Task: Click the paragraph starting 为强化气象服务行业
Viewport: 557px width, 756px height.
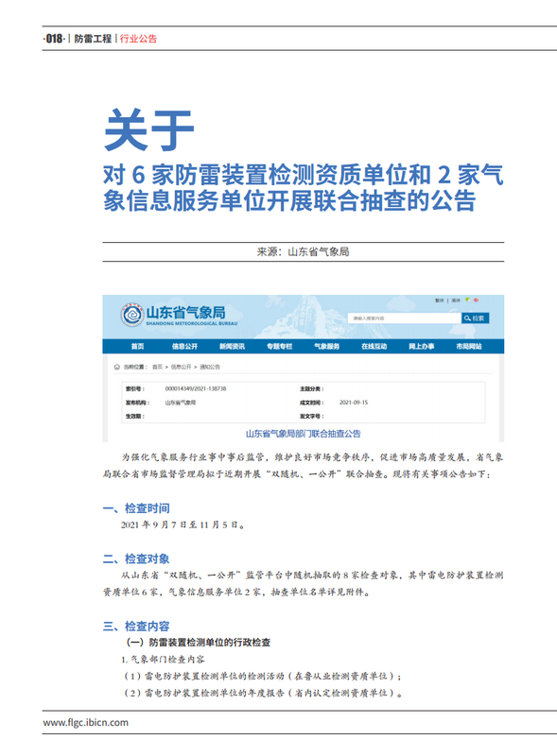Action: coord(304,465)
